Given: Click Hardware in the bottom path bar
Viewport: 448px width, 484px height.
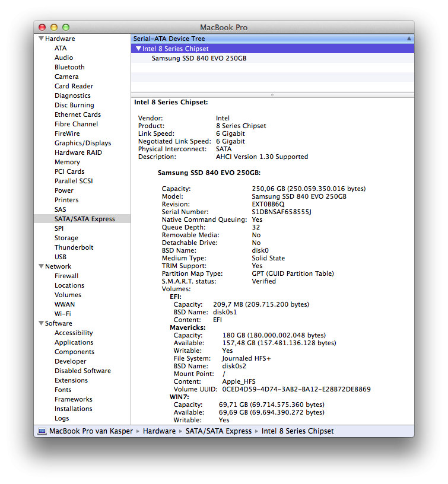Looking at the screenshot, I should [x=159, y=431].
